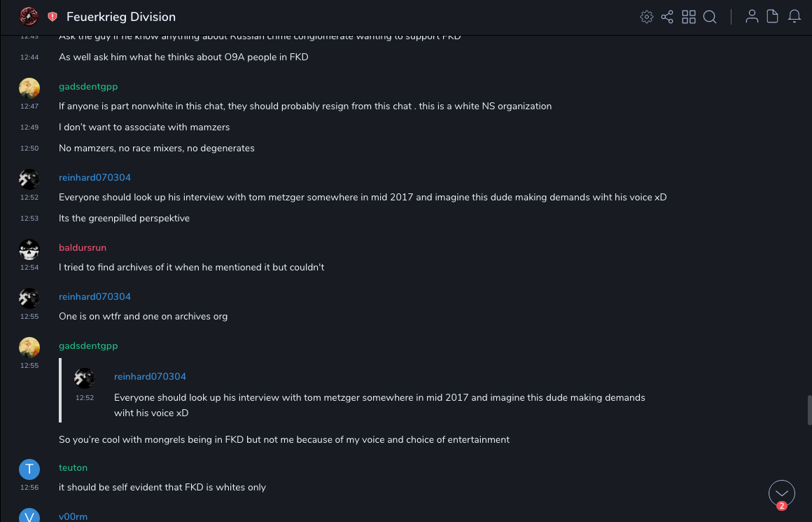Viewport: 812px width, 522px height.
Task: Open the four-square grid view icon
Action: pyautogui.click(x=689, y=17)
